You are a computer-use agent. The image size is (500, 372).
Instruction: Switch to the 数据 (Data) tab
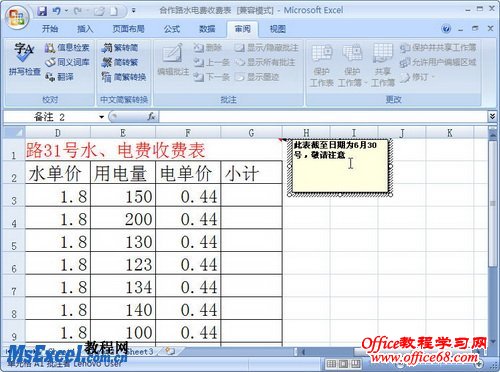207,29
